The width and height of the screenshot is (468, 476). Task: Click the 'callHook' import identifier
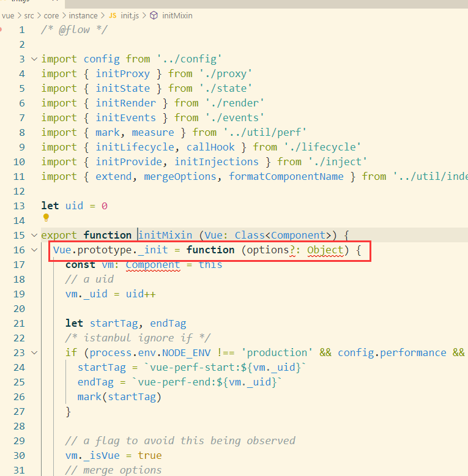click(x=210, y=147)
